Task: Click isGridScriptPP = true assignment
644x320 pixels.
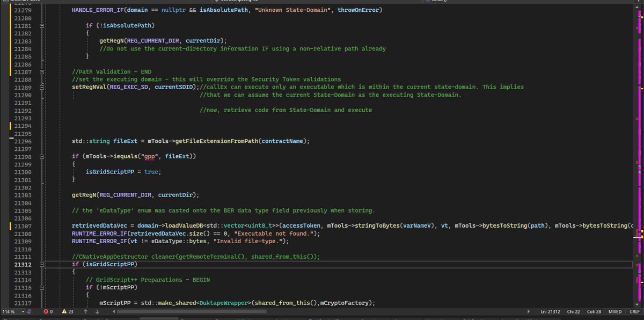Action: point(123,172)
